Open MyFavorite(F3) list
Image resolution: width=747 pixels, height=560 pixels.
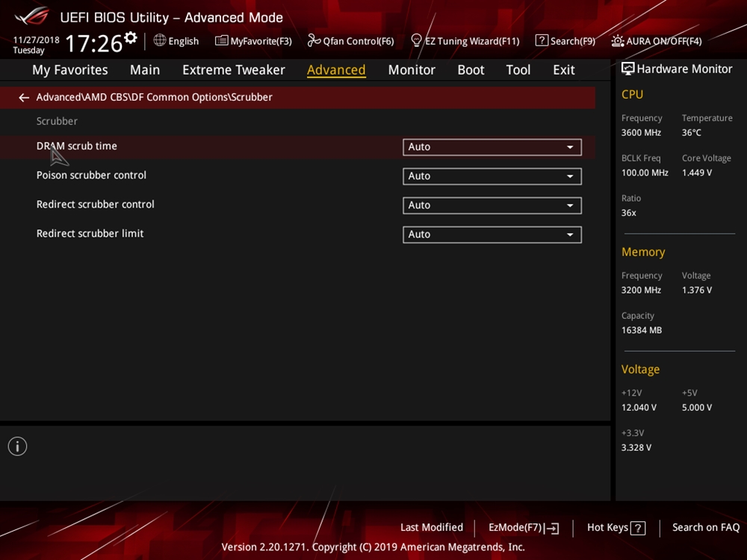tap(253, 41)
